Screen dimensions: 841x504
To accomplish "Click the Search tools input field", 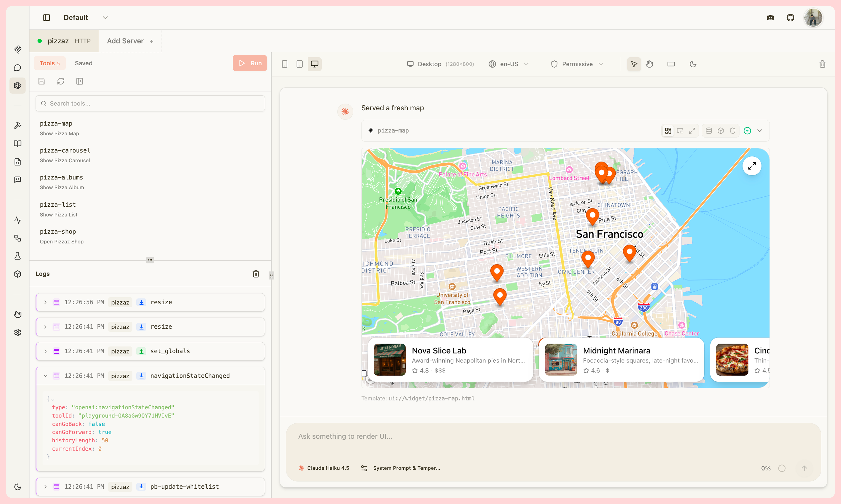I will point(150,103).
